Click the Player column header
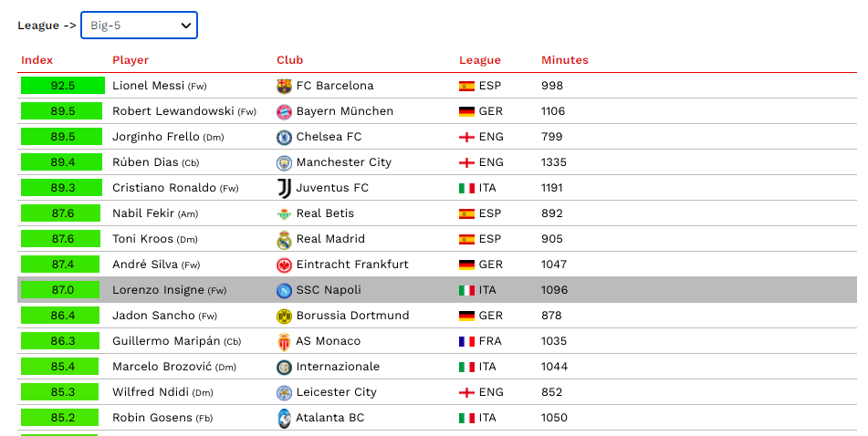 131,60
